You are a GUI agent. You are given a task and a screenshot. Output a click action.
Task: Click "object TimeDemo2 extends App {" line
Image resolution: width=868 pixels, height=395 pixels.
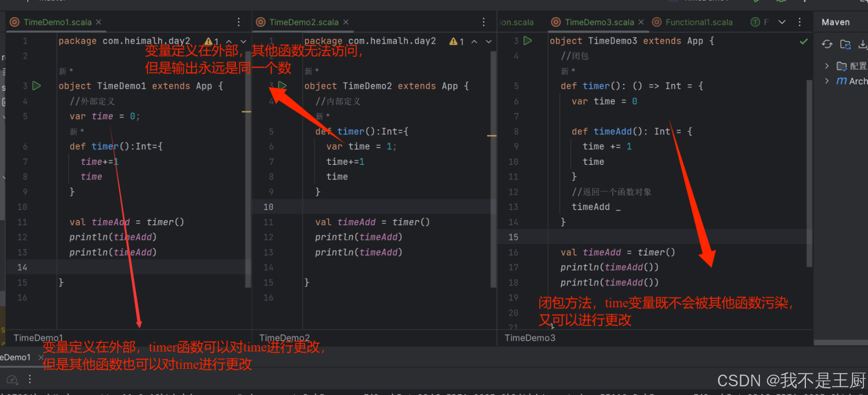coord(386,86)
